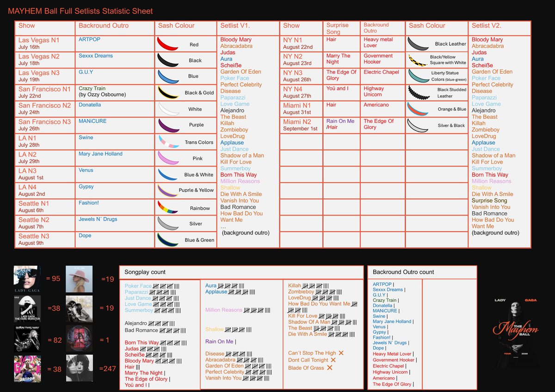Select Million Reasons in the Songplay count
This screenshot has height=392, width=555.
coord(224,310)
